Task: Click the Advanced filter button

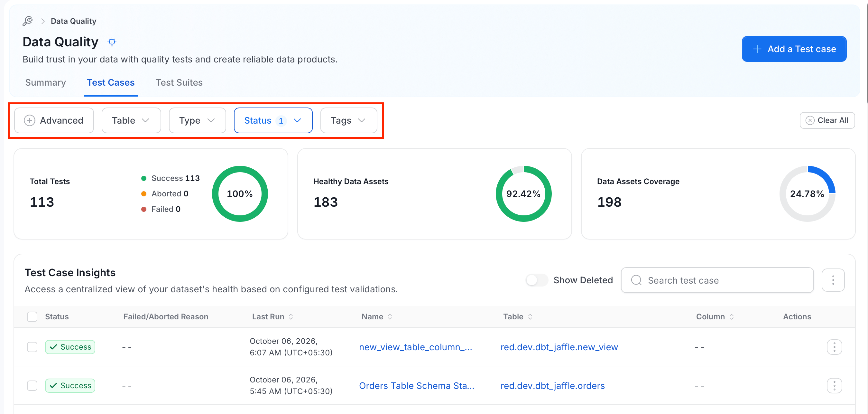Action: coord(54,120)
